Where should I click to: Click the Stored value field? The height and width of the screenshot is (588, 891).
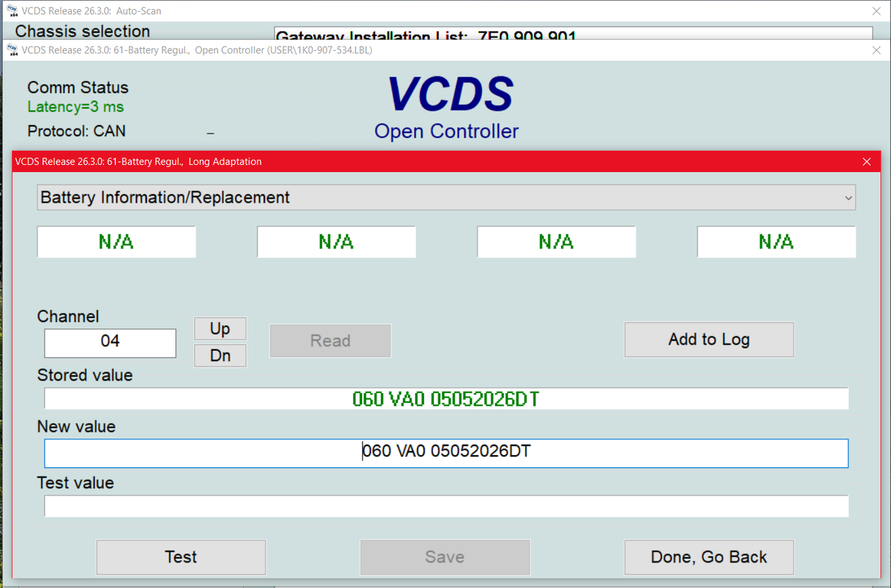click(x=446, y=399)
